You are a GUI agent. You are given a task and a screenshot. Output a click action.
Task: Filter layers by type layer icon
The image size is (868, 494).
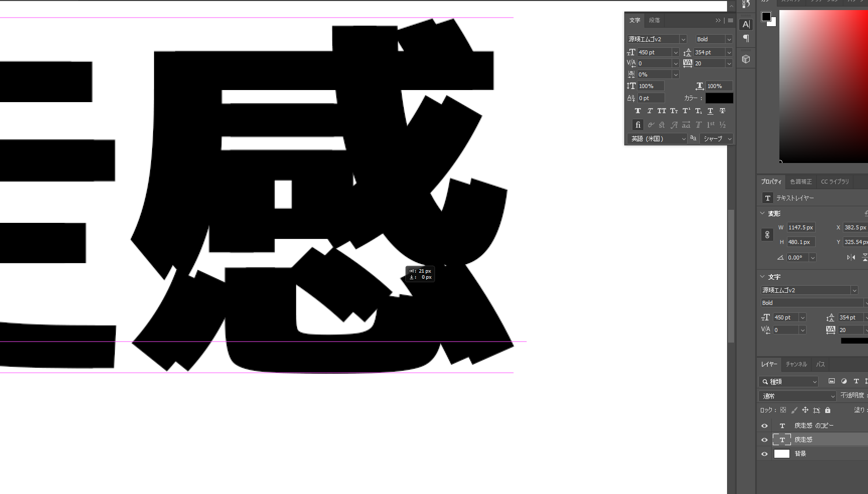tap(856, 381)
